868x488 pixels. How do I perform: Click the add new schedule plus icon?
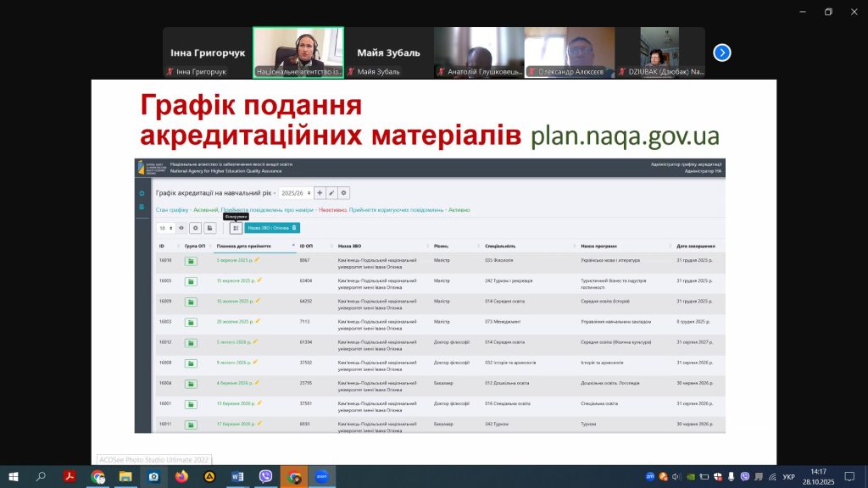[320, 193]
